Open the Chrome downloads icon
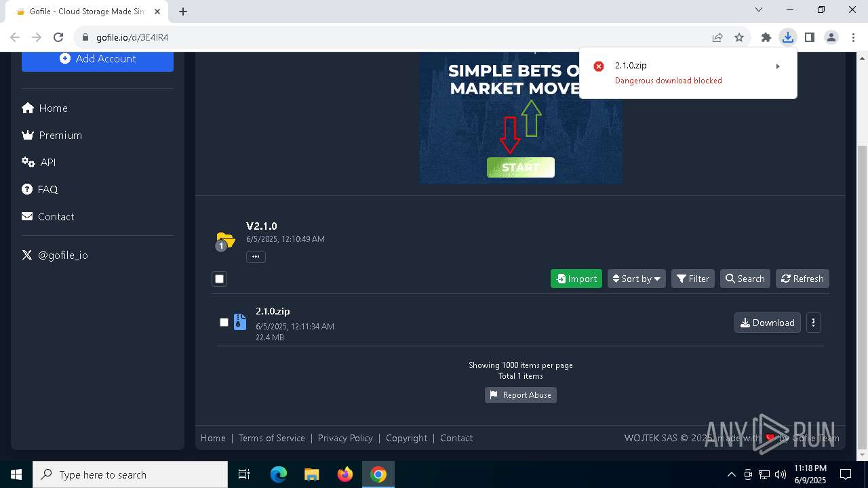Viewport: 868px width, 488px height. pyautogui.click(x=787, y=37)
